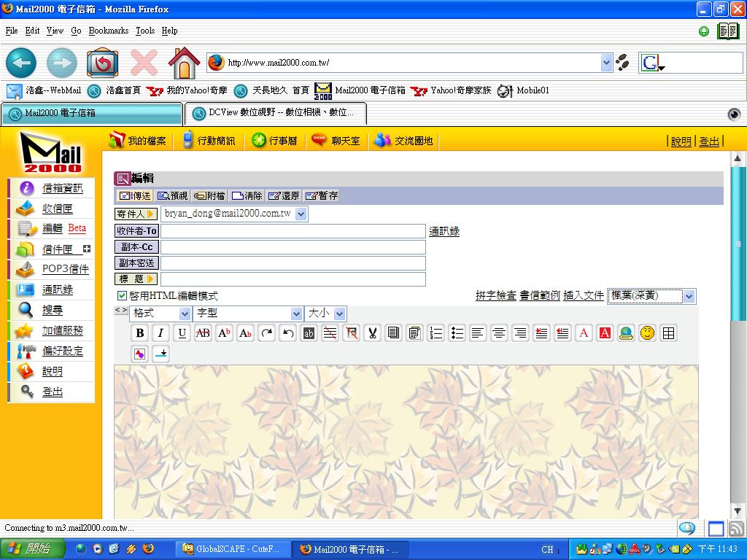Image resolution: width=747 pixels, height=560 pixels.
Task: Insert a smiley emoticon
Action: pos(647,333)
